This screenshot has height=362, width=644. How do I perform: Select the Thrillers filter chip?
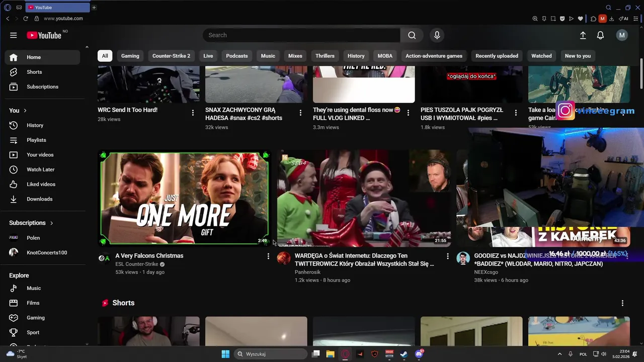point(325,56)
